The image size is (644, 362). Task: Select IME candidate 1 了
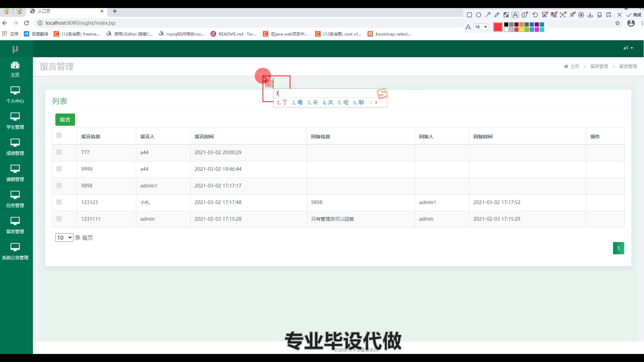tap(282, 103)
